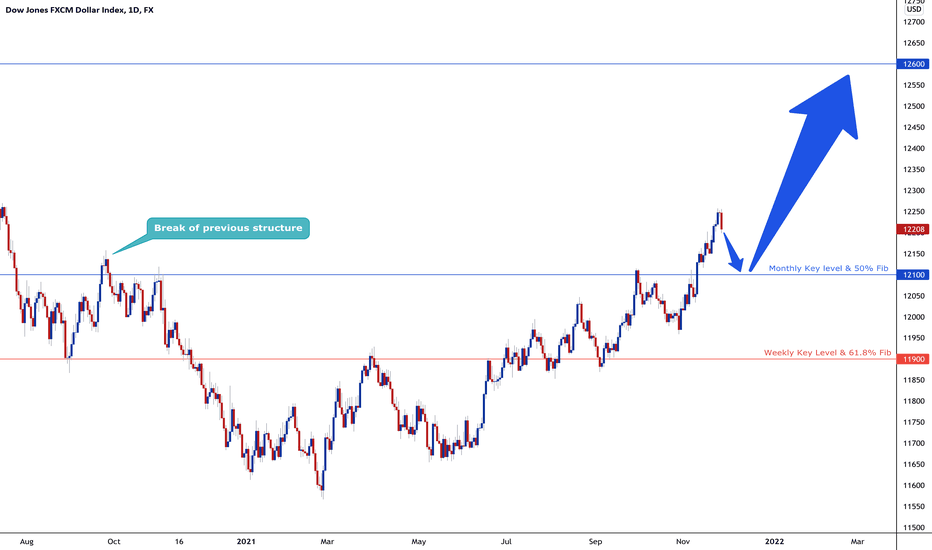932x550 pixels.
Task: Select the blue horizontal line at 12600
Action: point(448,64)
